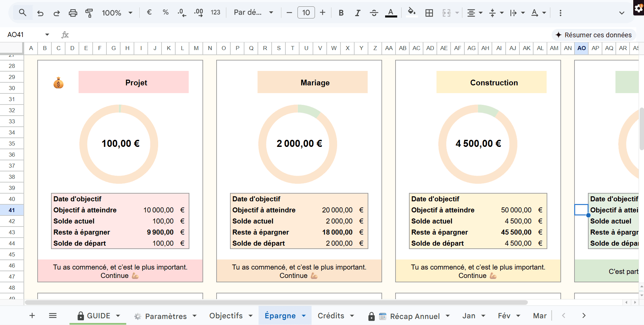Select the 10 000,00 objectif value in Projet
The height and width of the screenshot is (325, 644).
[158, 210]
